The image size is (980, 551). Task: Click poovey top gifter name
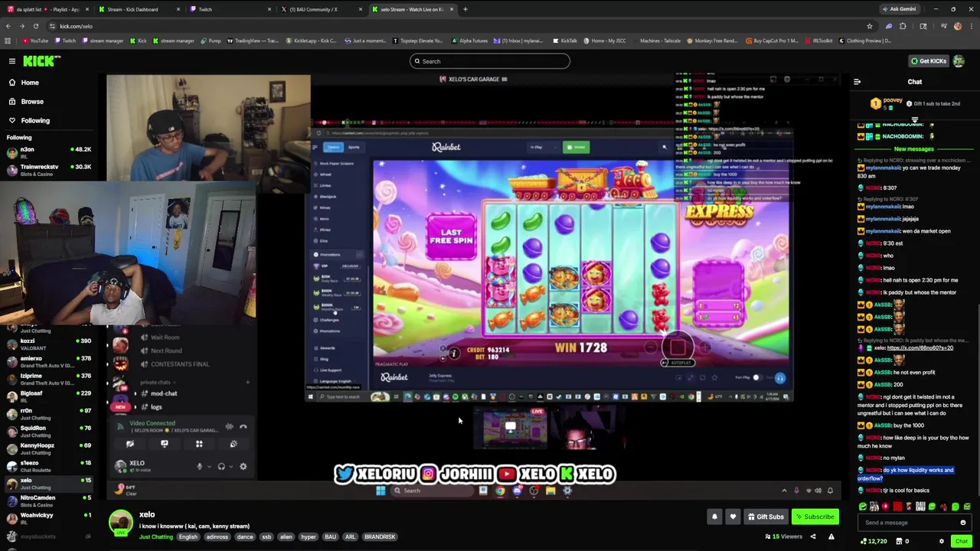click(x=893, y=100)
